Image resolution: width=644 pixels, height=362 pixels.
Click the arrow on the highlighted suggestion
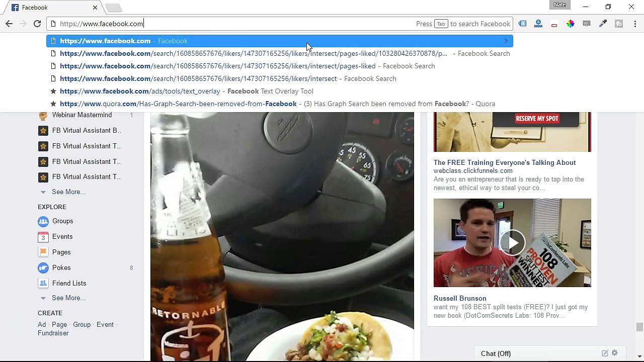tap(506, 41)
